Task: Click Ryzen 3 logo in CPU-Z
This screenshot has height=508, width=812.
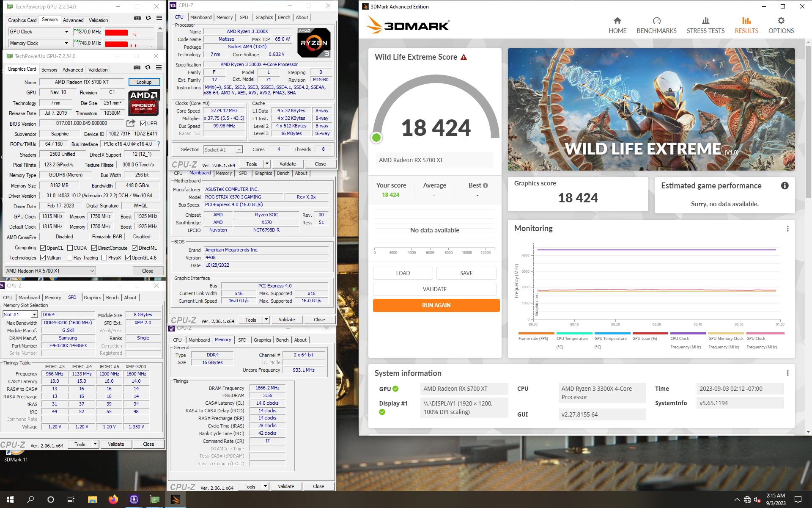Action: coord(314,43)
